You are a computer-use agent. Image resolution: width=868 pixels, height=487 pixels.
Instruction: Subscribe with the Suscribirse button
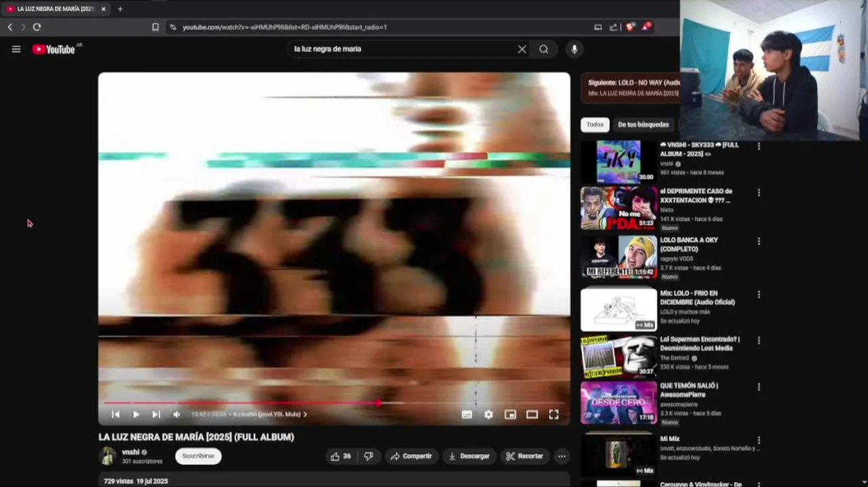(198, 456)
